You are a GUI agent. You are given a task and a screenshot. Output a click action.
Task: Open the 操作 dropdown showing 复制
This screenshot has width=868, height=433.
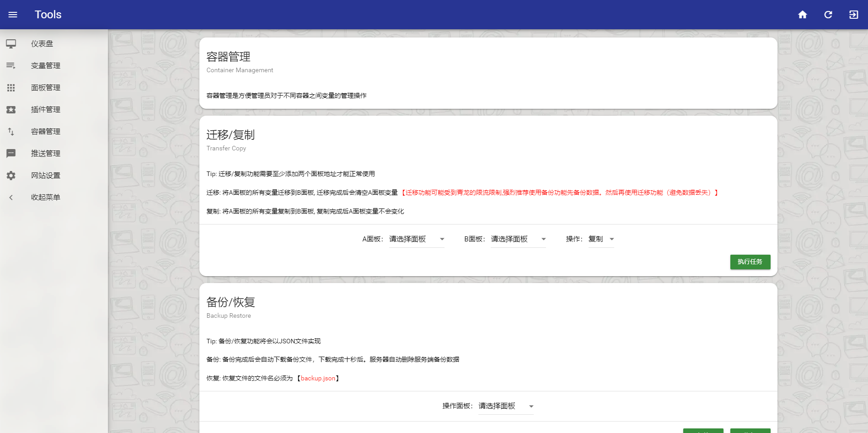click(601, 239)
